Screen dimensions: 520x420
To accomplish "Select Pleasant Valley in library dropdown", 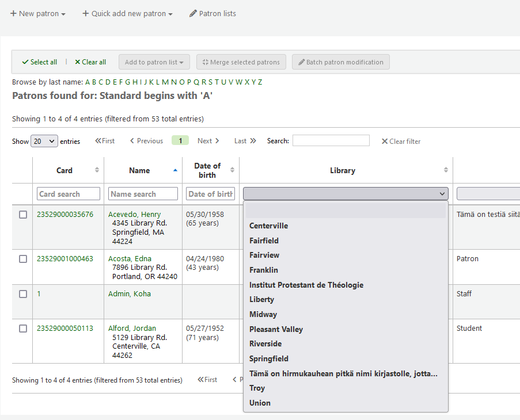I will 276,329.
